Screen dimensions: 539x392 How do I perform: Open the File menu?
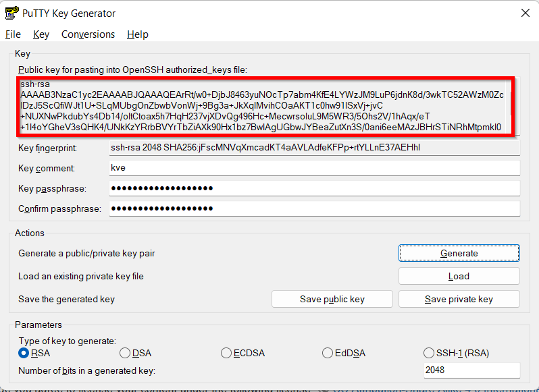point(13,34)
